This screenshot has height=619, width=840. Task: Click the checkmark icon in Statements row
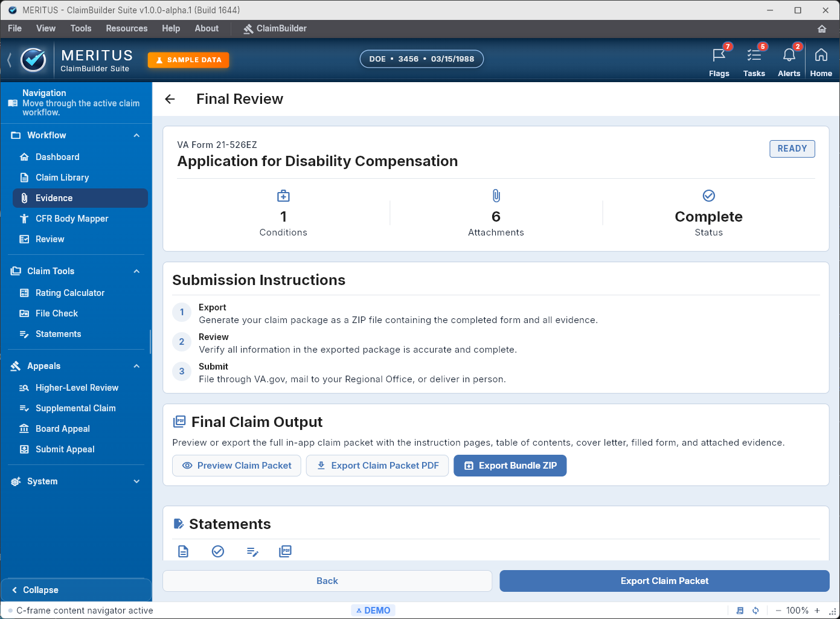217,551
